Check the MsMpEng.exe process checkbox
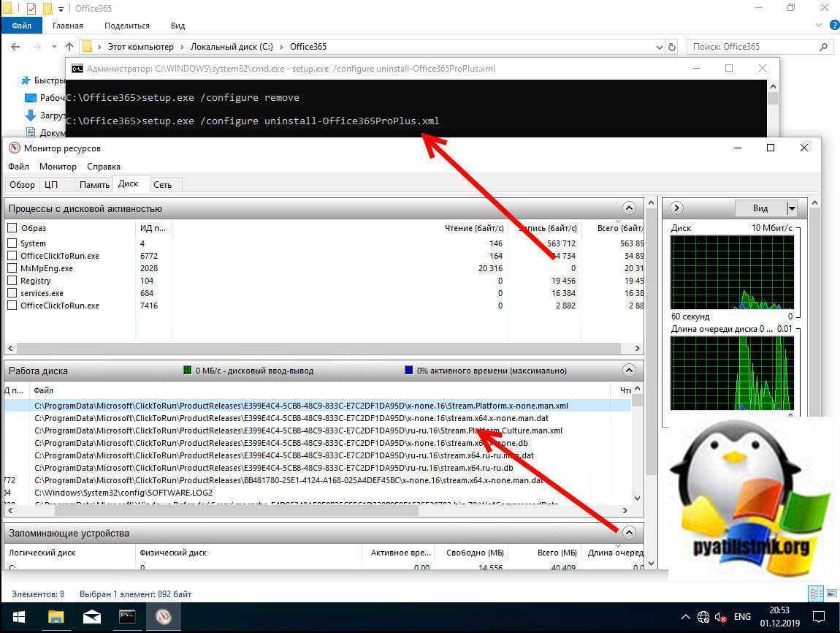This screenshot has height=633, width=840. pos(12,268)
